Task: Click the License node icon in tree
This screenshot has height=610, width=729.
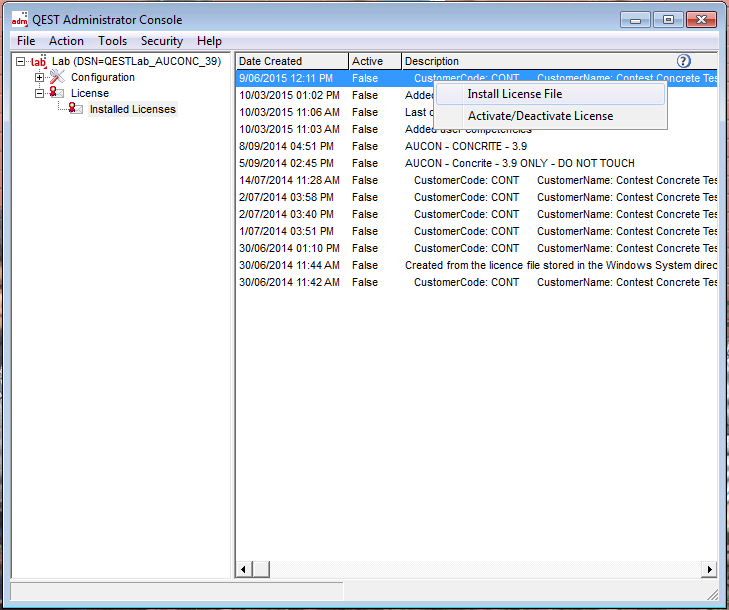Action: (58, 93)
